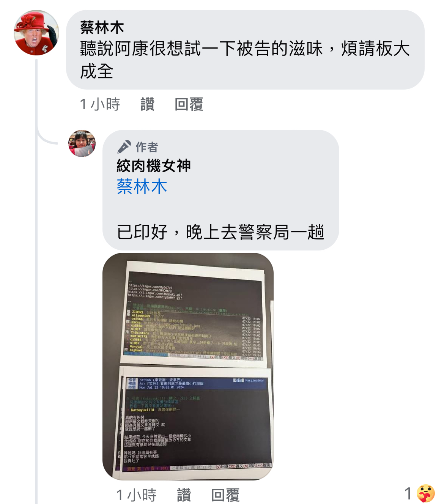Click 蔡林木's comment text bubble
Viewport: 444px width, 504px height.
point(245,50)
